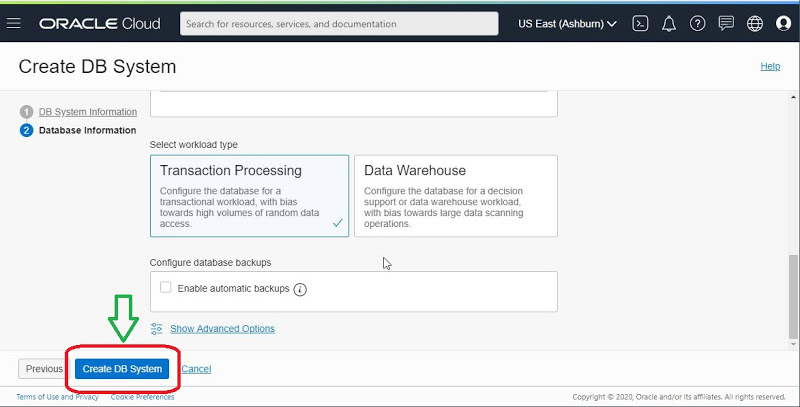Enable the automatic backups checkbox
This screenshot has width=800, height=407.
tap(166, 288)
